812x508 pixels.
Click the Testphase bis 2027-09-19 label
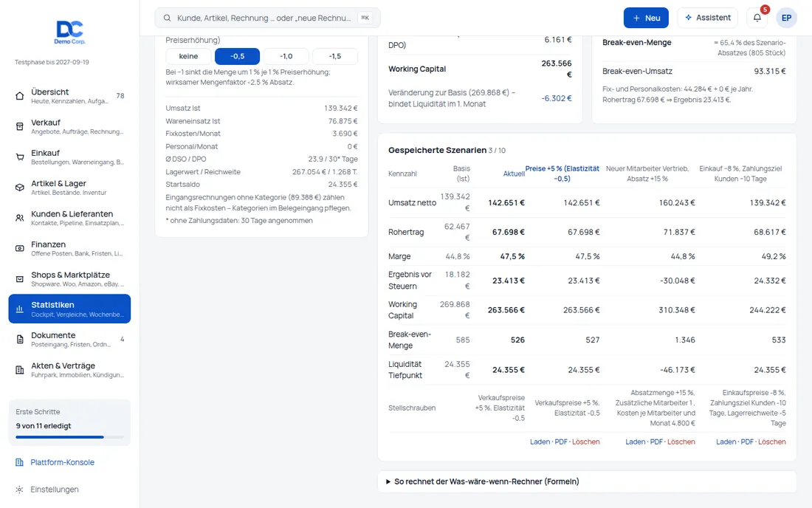52,62
